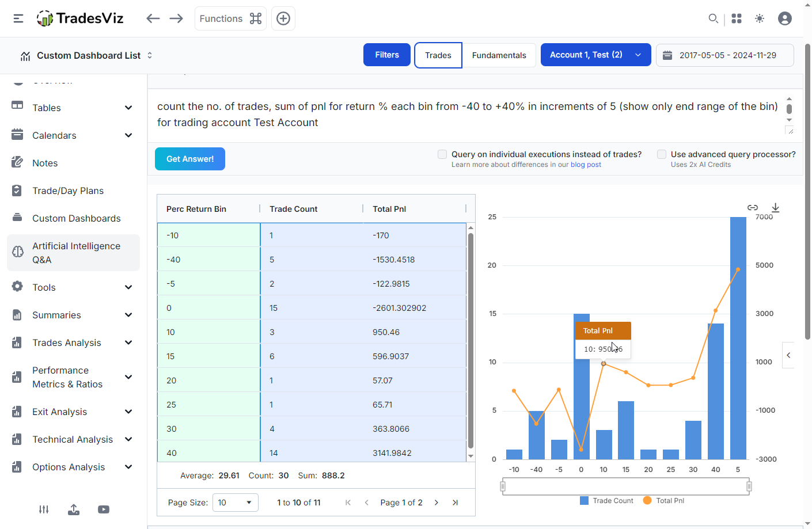This screenshot has width=812, height=529.
Task: Open the YouTube icon in the sidebar footer
Action: (x=103, y=509)
